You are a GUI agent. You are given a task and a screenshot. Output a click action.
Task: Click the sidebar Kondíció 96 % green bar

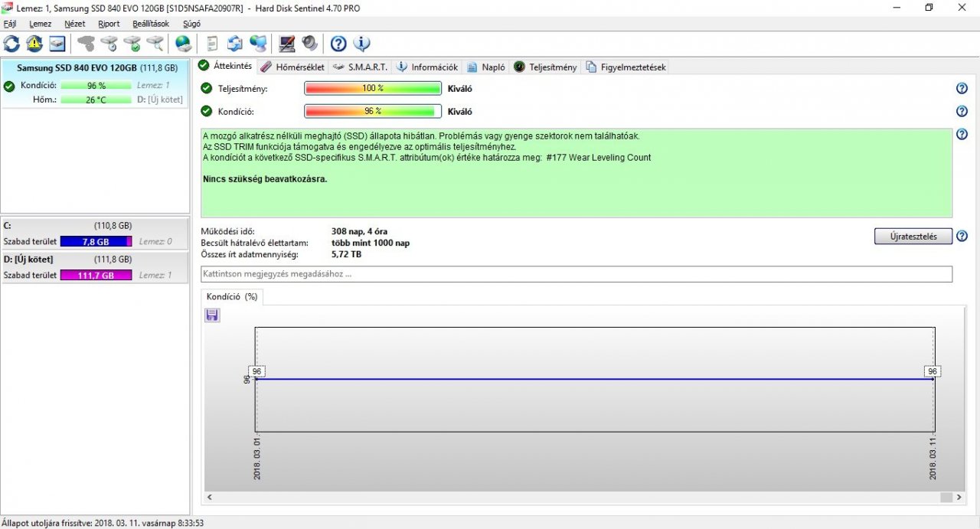click(96, 86)
